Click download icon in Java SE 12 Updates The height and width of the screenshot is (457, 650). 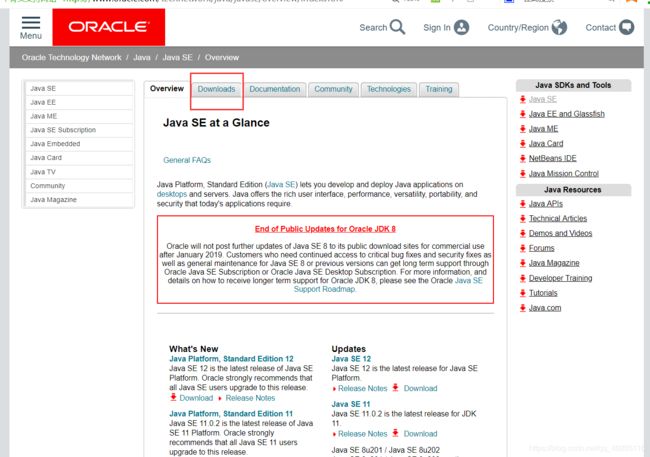[x=395, y=388]
